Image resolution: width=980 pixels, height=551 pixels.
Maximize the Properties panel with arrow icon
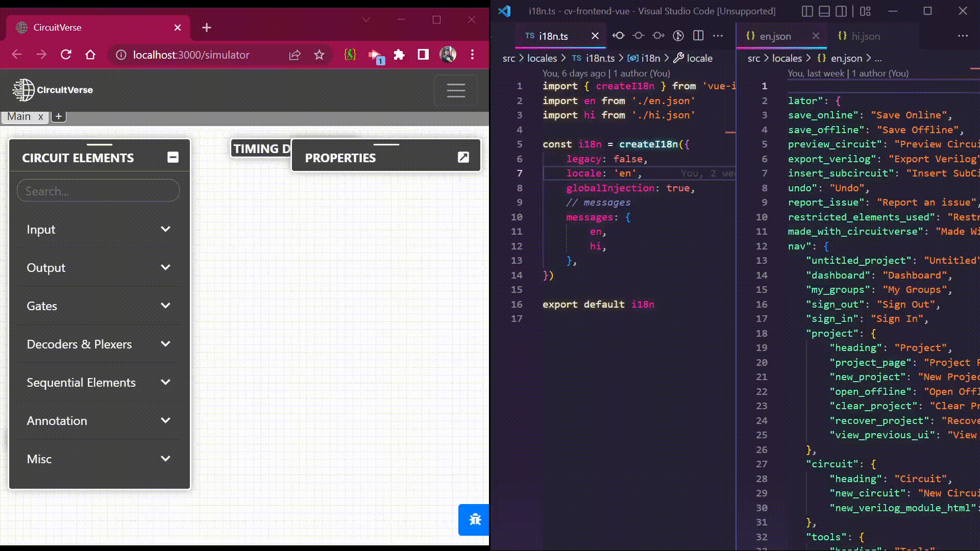point(463,157)
